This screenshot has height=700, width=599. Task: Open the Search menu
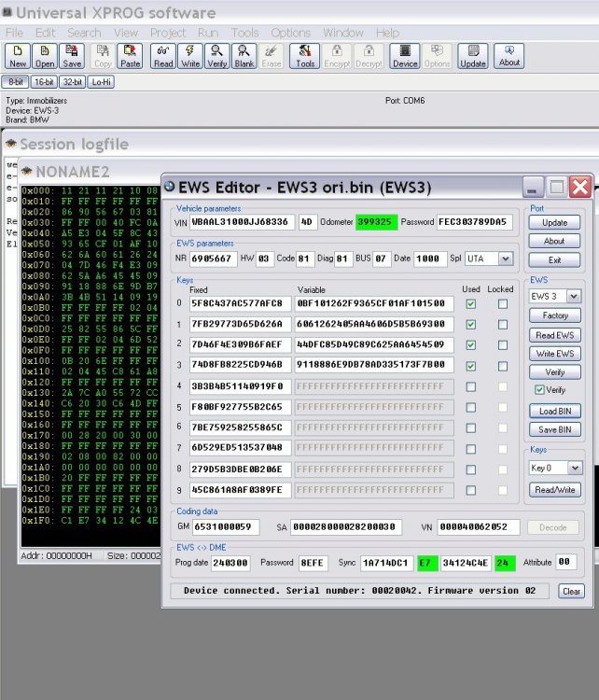tap(84, 33)
